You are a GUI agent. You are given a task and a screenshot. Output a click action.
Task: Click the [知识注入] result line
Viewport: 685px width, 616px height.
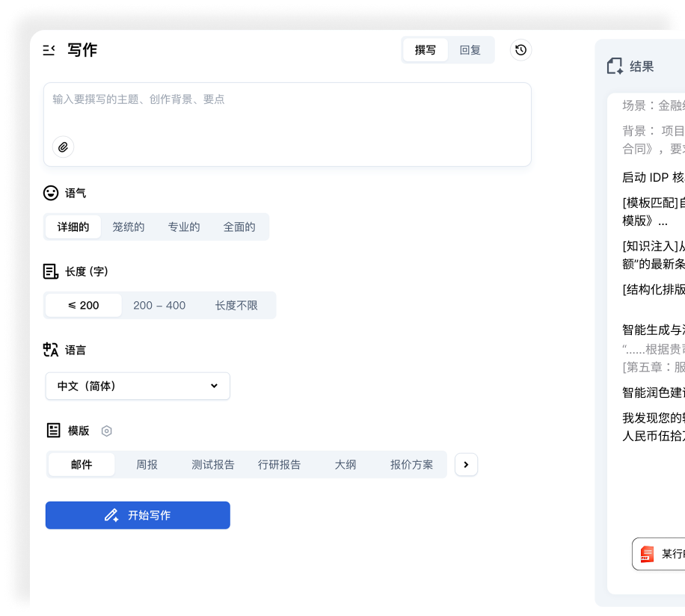(653, 255)
